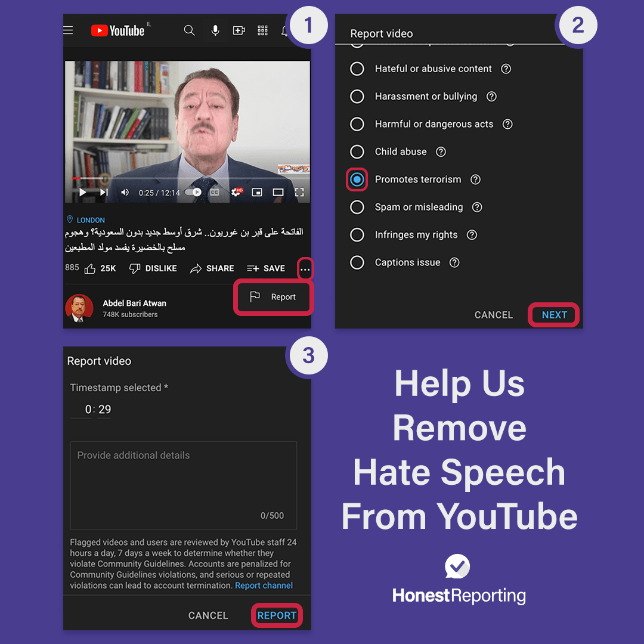The image size is (644, 644).
Task: Start voice search with microphone icon
Action: point(215,30)
